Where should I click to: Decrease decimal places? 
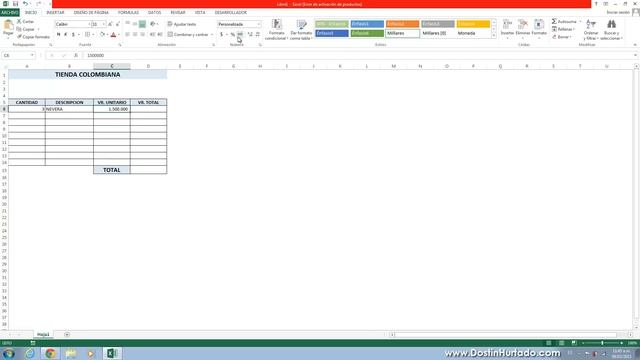click(258, 35)
